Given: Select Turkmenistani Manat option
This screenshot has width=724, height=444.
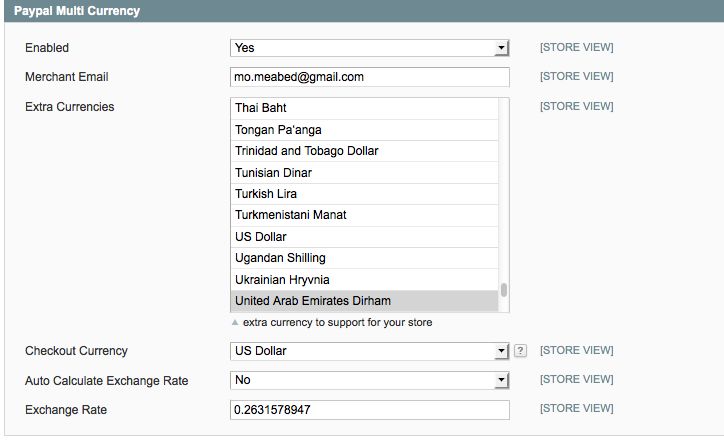Looking at the screenshot, I should click(x=364, y=215).
